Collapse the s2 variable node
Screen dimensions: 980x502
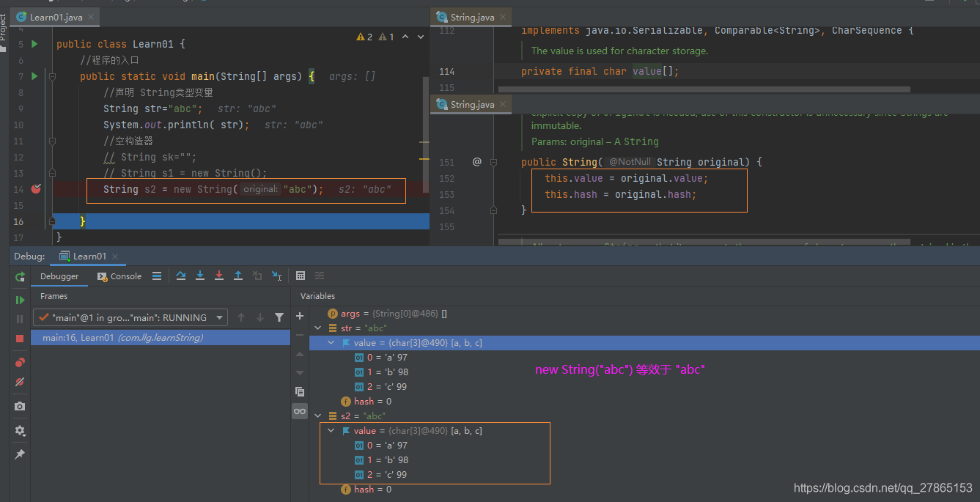point(317,416)
